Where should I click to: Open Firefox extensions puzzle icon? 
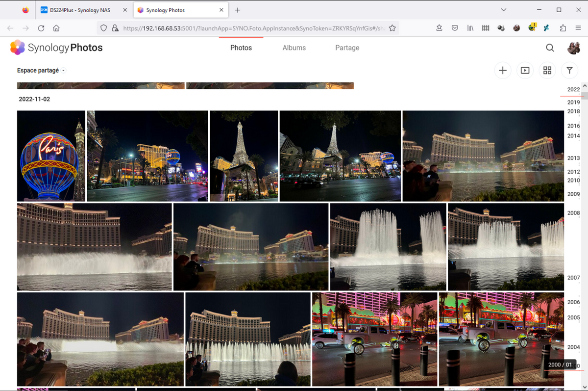pyautogui.click(x=563, y=28)
